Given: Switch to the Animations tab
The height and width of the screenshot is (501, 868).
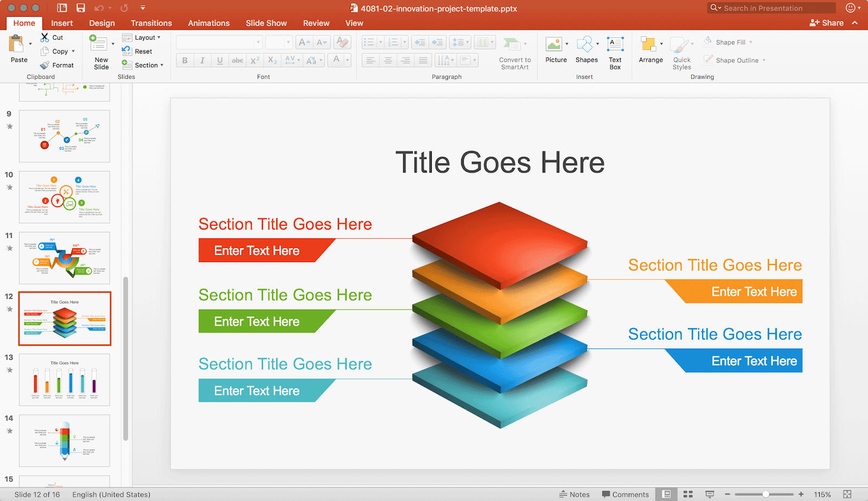Looking at the screenshot, I should (208, 23).
